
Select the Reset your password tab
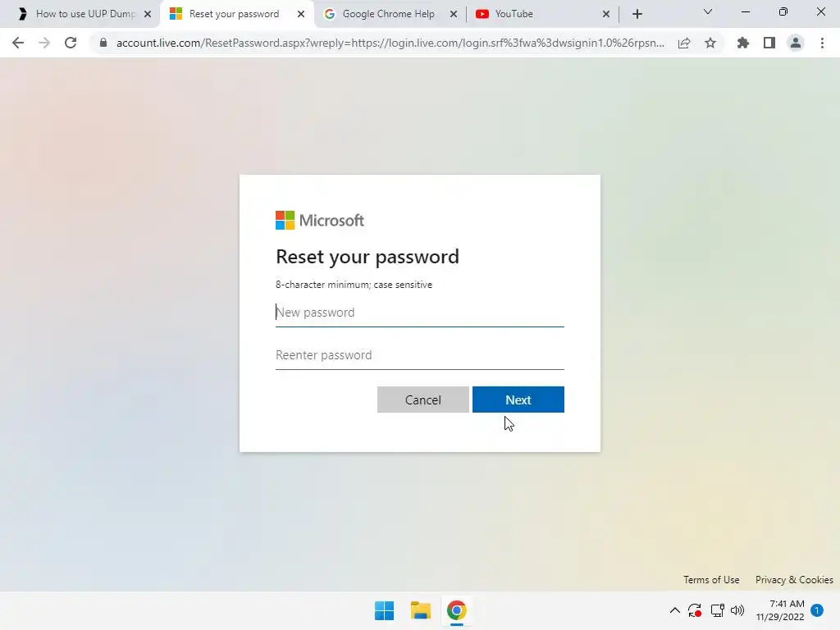tap(234, 14)
